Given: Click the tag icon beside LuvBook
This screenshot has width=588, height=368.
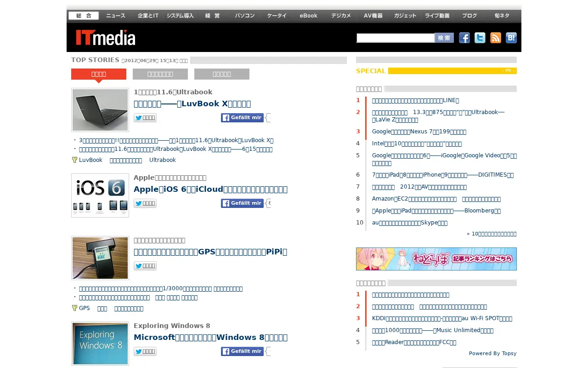Looking at the screenshot, I should [x=74, y=160].
